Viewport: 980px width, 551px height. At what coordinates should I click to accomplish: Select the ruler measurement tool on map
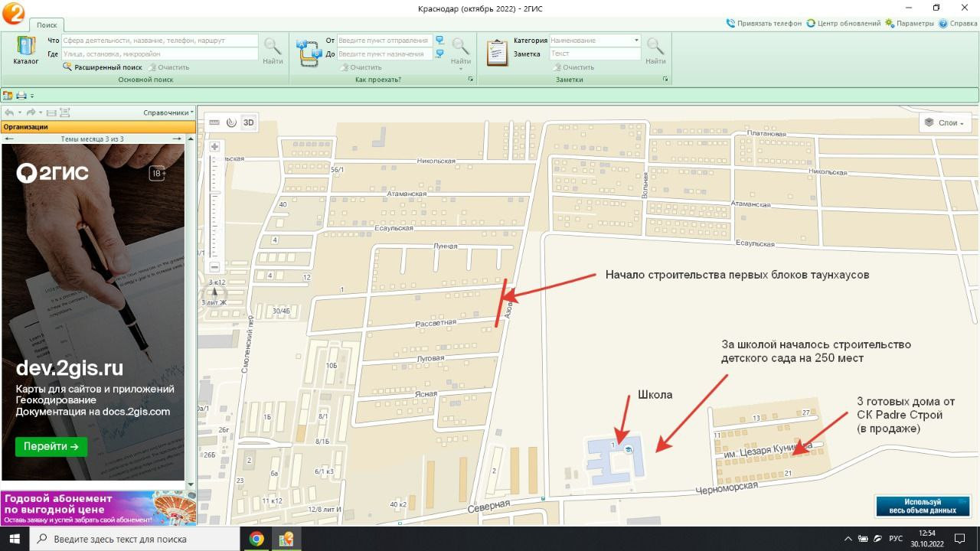[214, 122]
